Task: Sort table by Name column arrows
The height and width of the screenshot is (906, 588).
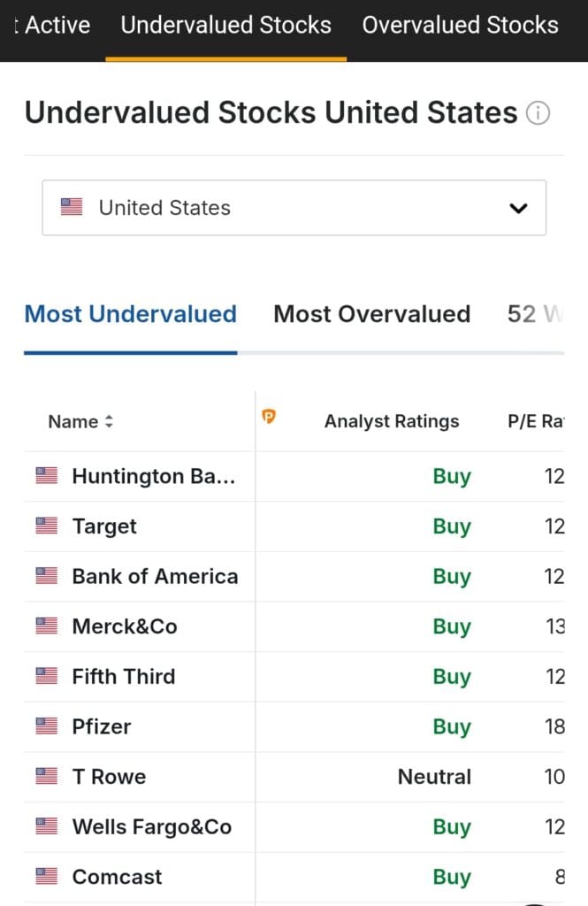Action: pos(109,422)
